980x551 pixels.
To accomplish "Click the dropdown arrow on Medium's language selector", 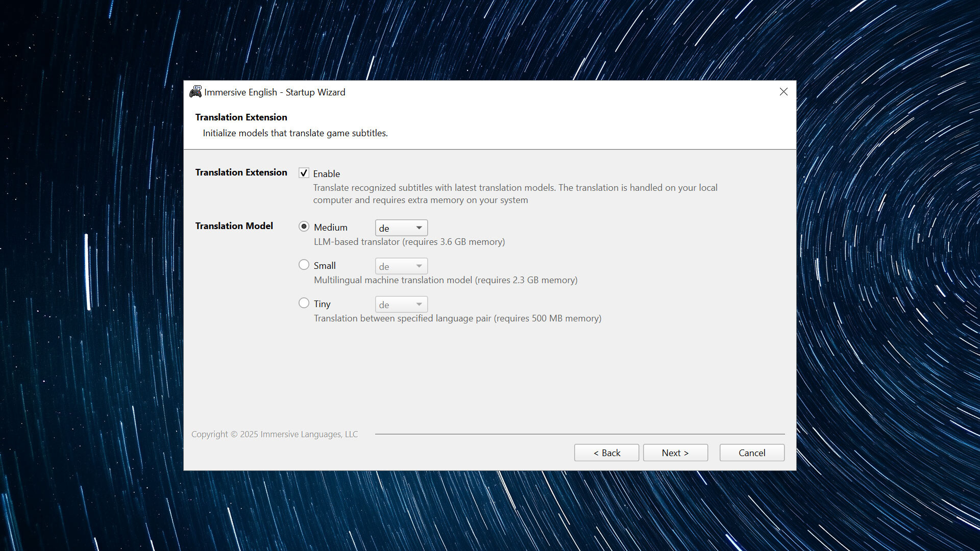I will (419, 228).
